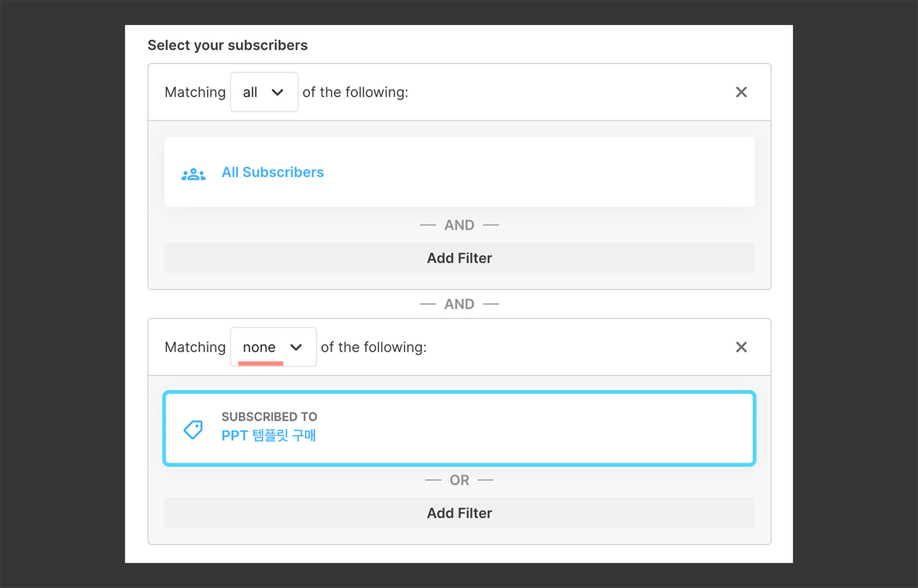Open the 'none' matching dropdown
Image resolution: width=918 pixels, height=588 pixels.
pyautogui.click(x=273, y=347)
